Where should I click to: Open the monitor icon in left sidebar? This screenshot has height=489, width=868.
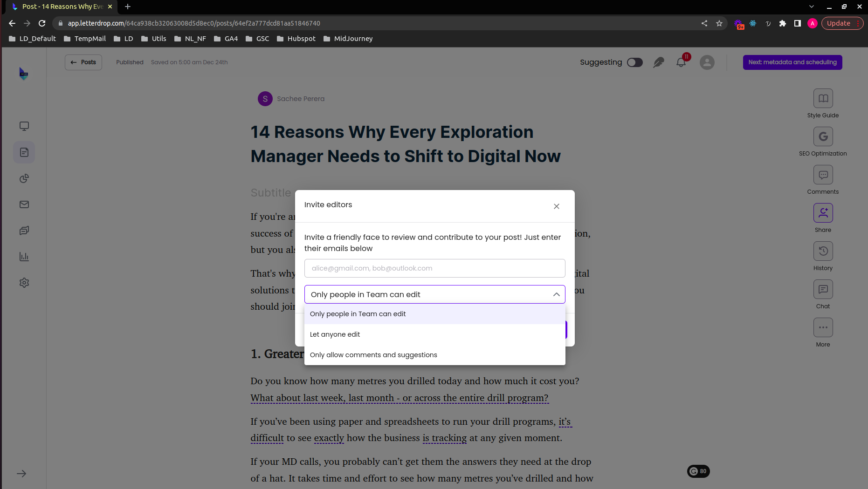(24, 126)
